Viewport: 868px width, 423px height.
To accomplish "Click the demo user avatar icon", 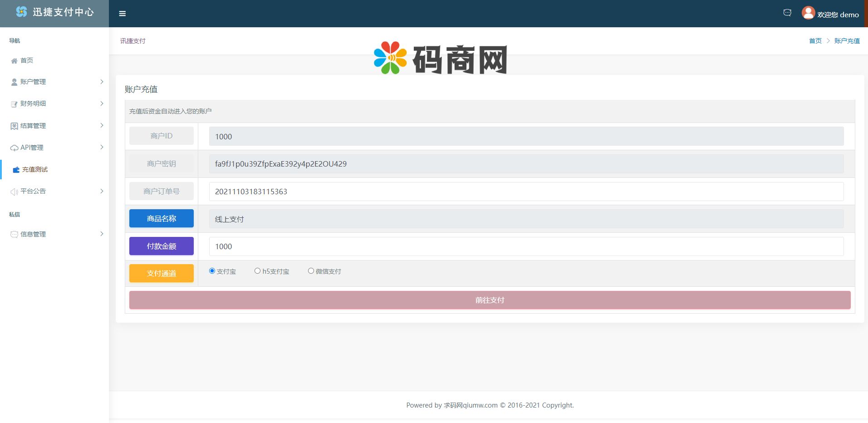I will coord(808,13).
